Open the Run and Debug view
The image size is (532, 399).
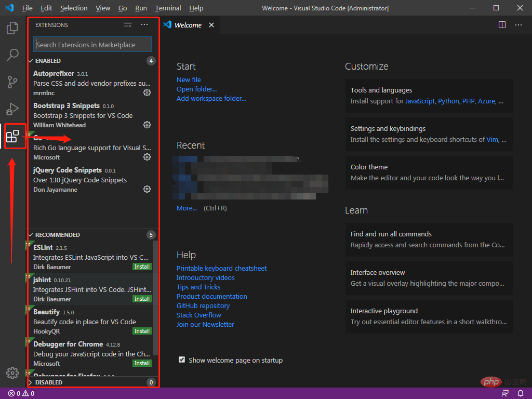tap(12, 109)
